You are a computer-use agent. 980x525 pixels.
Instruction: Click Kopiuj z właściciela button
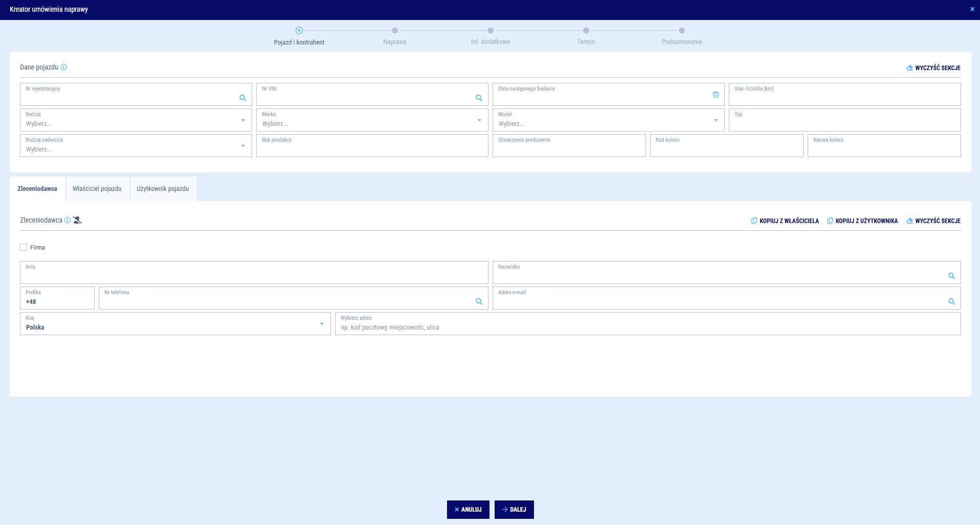pos(785,221)
